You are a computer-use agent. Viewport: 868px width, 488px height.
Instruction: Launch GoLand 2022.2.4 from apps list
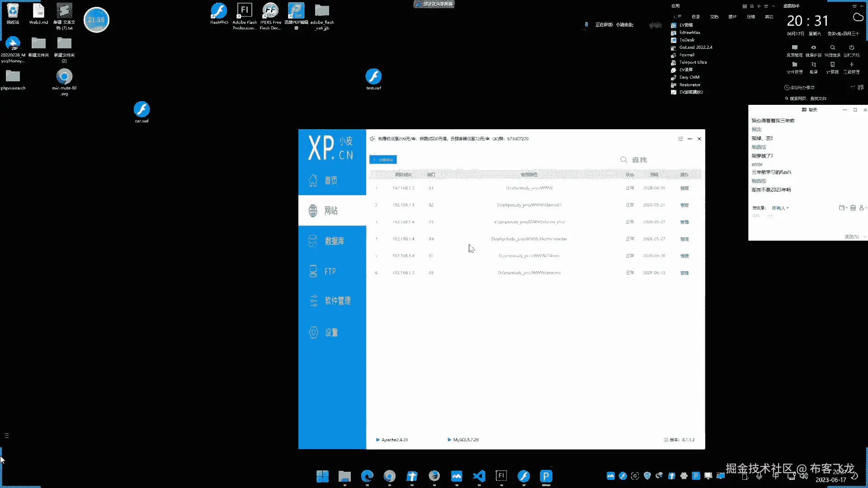tap(695, 47)
